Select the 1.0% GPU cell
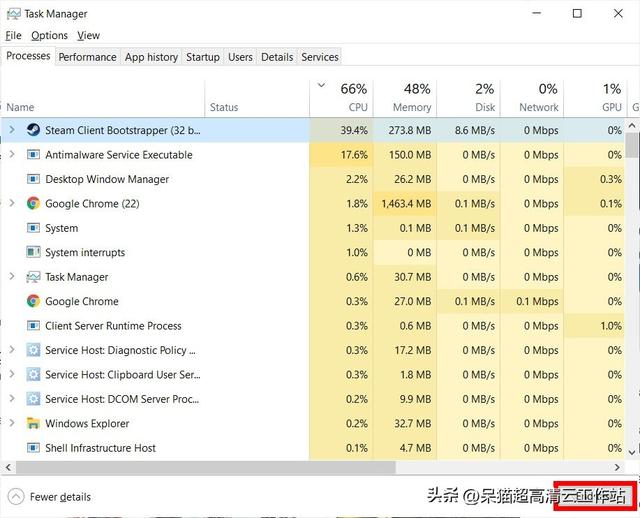The height and width of the screenshot is (518, 640). coord(594,326)
